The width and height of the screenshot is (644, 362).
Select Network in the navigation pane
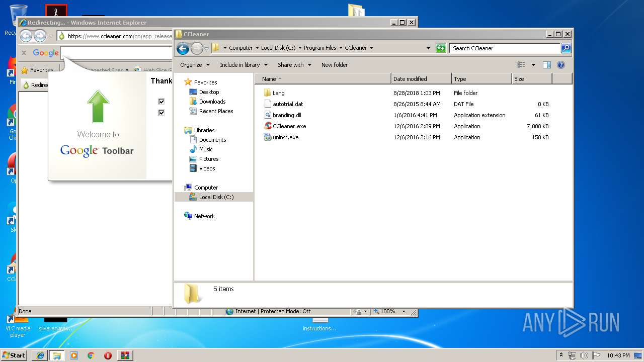(204, 216)
